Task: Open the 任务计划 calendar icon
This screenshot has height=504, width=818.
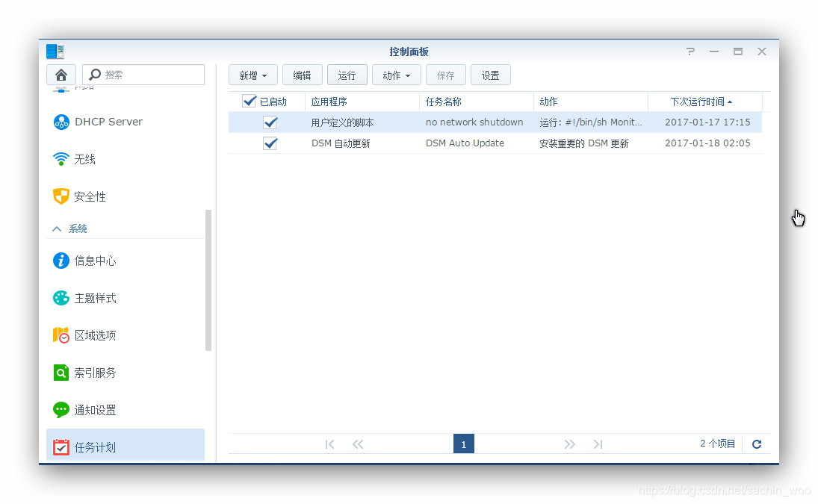Action: pyautogui.click(x=61, y=447)
